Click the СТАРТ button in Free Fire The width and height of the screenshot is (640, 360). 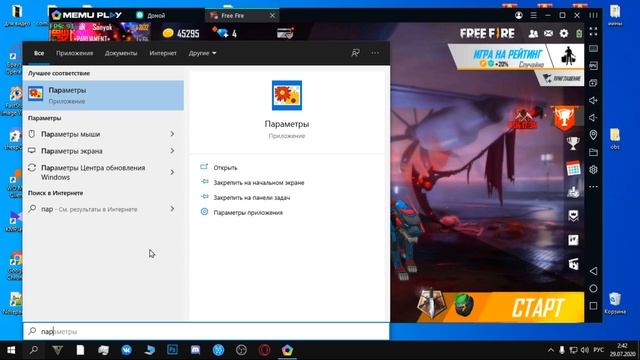coord(537,307)
